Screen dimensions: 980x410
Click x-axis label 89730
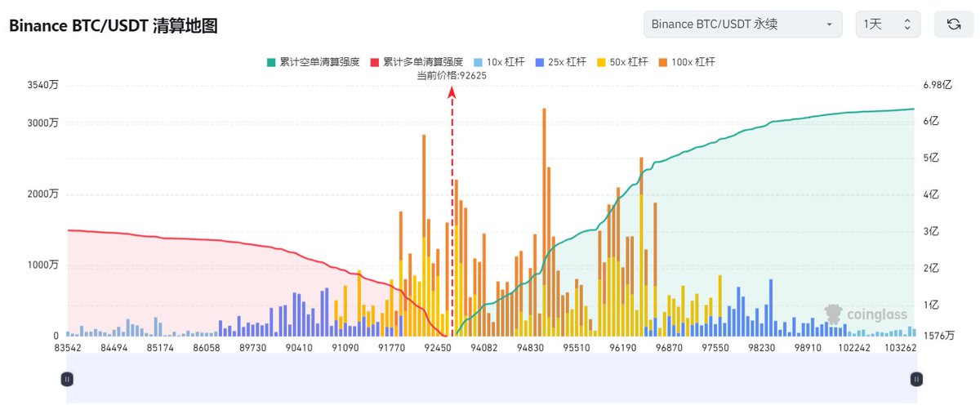253,348
